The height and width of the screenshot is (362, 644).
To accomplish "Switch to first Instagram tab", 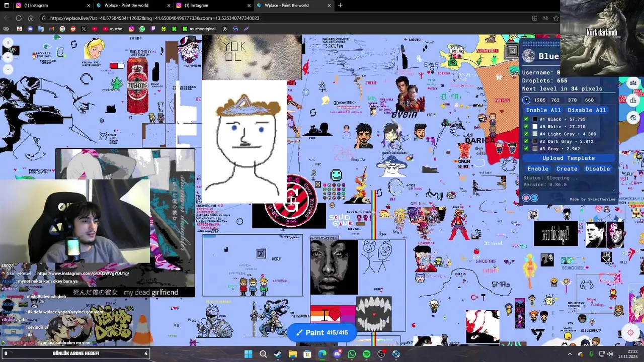I will 53,6.
